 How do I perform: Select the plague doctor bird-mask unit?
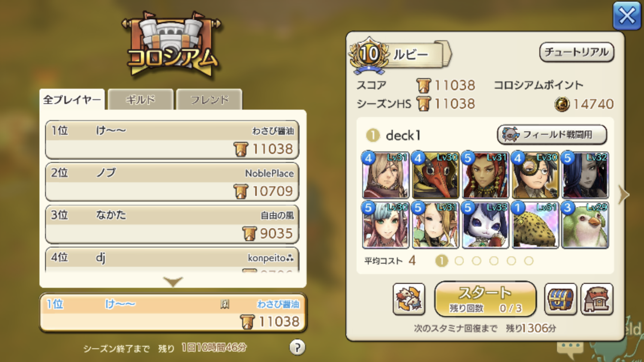pos(435,175)
